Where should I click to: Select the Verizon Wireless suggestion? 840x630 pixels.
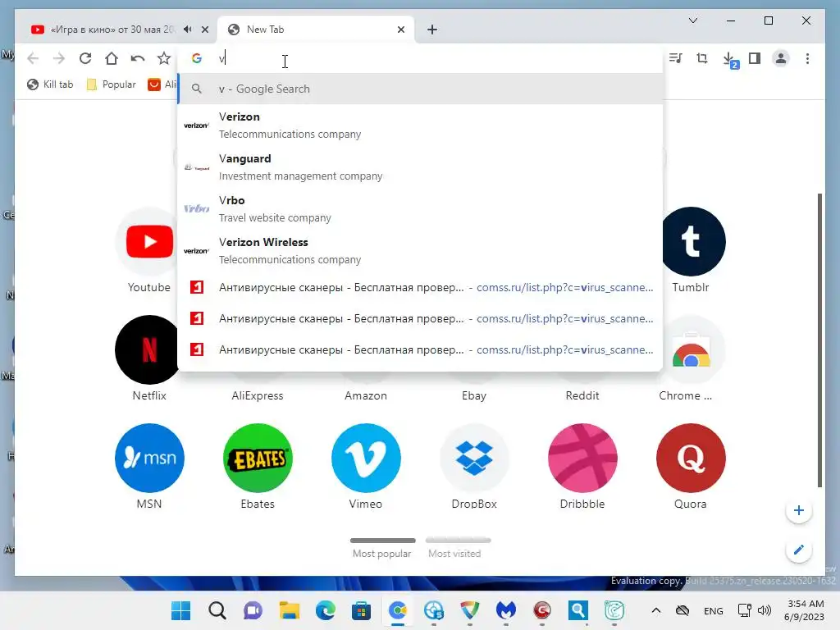[421, 251]
